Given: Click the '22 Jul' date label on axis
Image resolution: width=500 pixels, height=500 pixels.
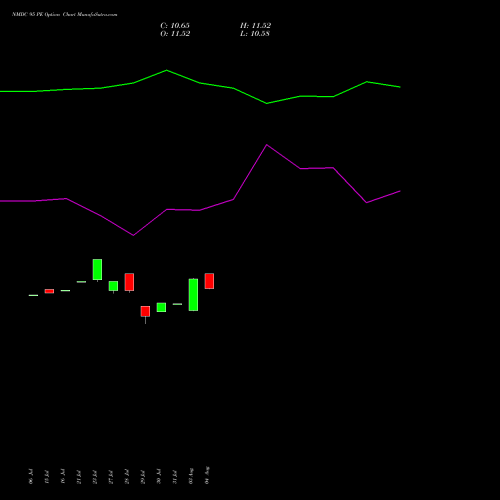Looking at the screenshot, I should (x=95, y=477).
